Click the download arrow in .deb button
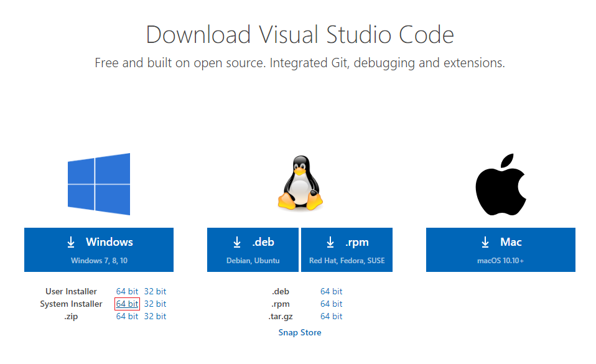The height and width of the screenshot is (364, 596). (x=237, y=242)
